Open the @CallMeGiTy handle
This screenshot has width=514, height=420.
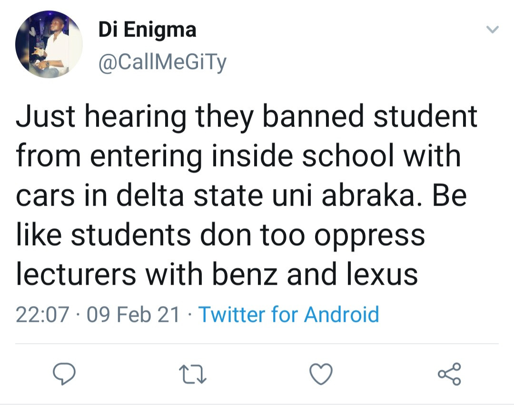162,62
